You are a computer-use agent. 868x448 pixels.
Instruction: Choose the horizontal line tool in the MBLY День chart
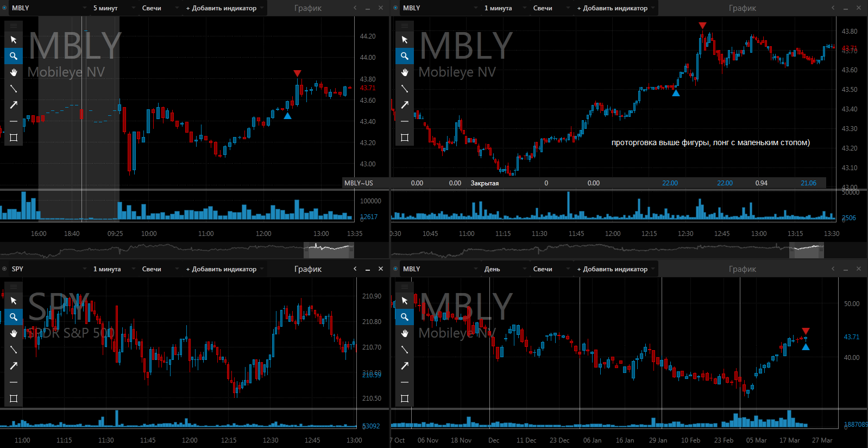(405, 382)
